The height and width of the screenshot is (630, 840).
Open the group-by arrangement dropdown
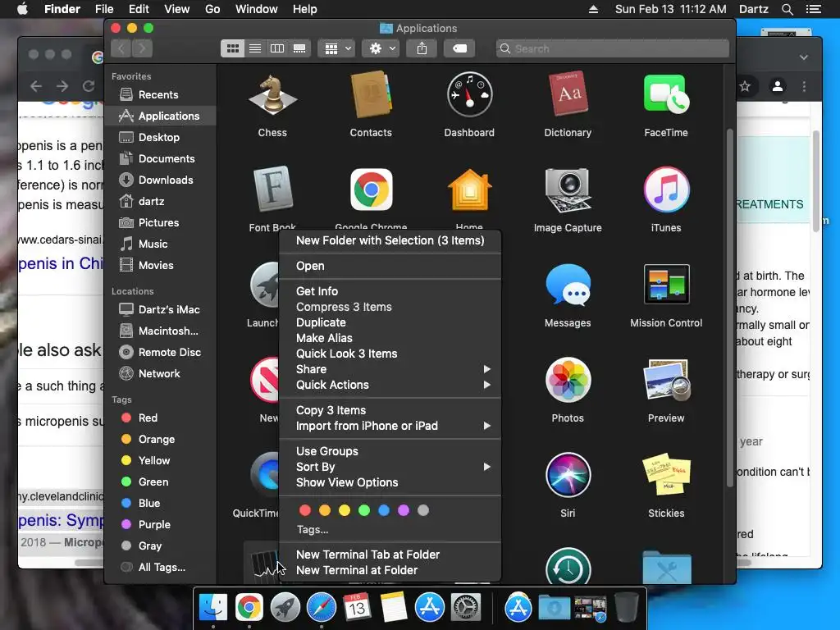coord(336,48)
